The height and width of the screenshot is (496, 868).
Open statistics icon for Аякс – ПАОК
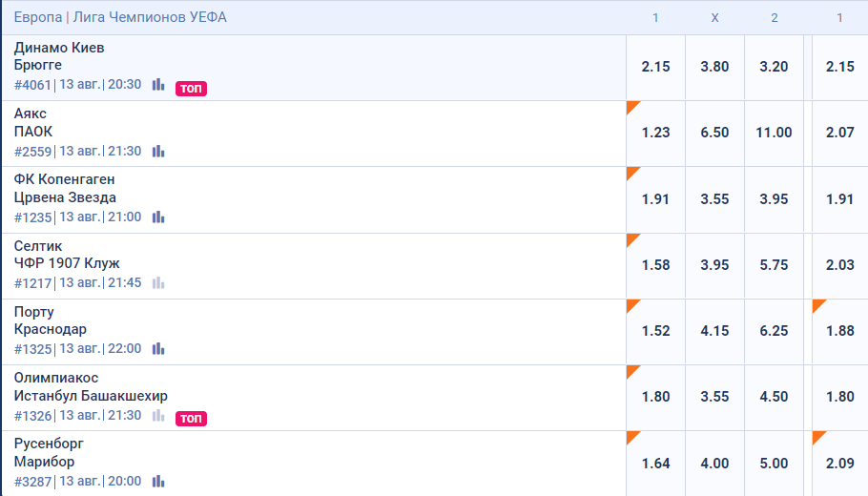(x=158, y=151)
